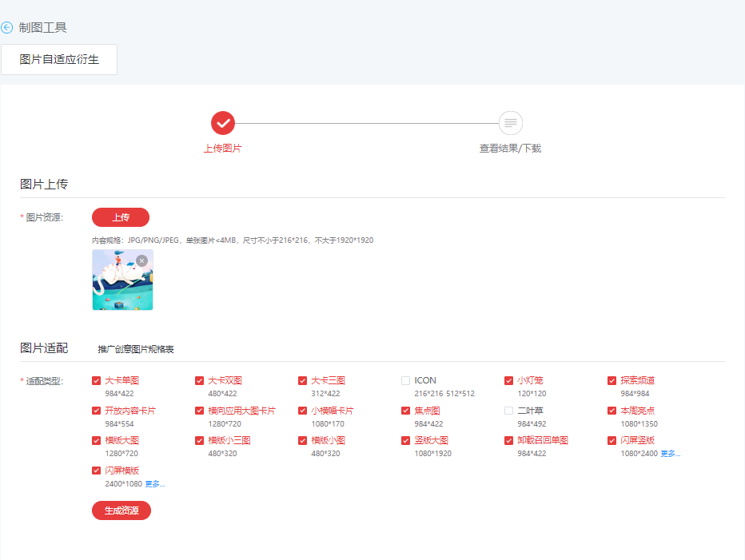This screenshot has width=745, height=560.
Task: Uncheck the 竖版大图 checkbox
Action: (x=406, y=440)
